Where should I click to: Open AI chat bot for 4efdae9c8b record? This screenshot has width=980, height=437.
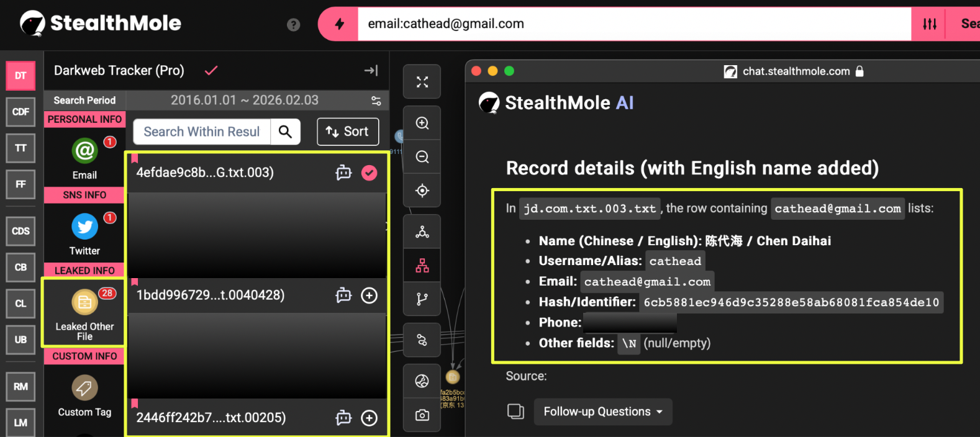point(343,173)
